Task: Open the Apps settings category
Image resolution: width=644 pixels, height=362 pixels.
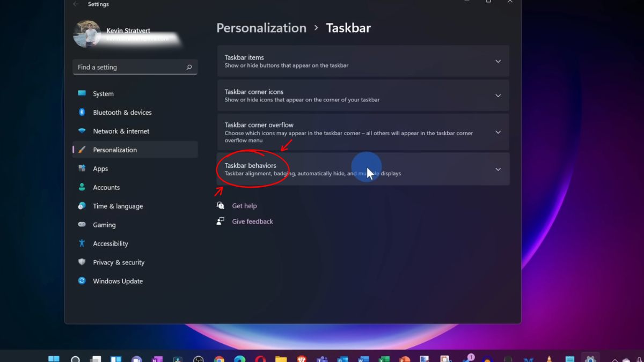Action: pyautogui.click(x=135, y=168)
